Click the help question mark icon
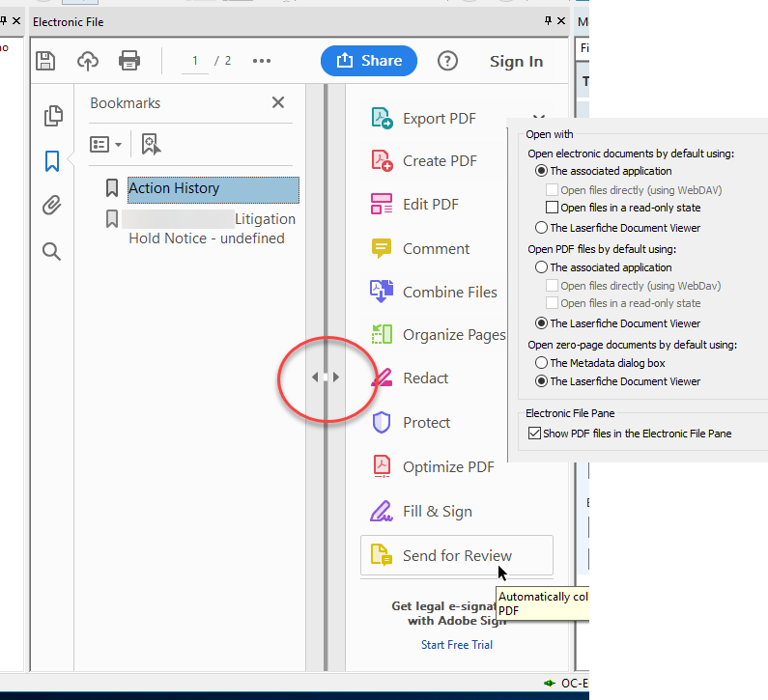This screenshot has width=768, height=700. (x=447, y=61)
